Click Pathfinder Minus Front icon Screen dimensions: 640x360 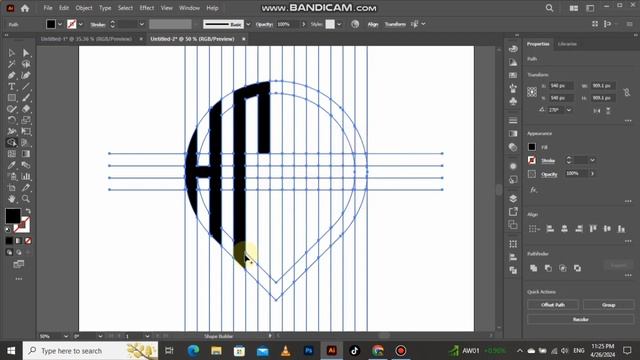coord(548,268)
